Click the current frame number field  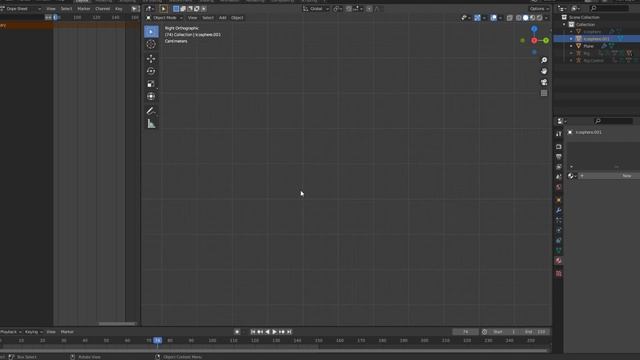(465, 332)
